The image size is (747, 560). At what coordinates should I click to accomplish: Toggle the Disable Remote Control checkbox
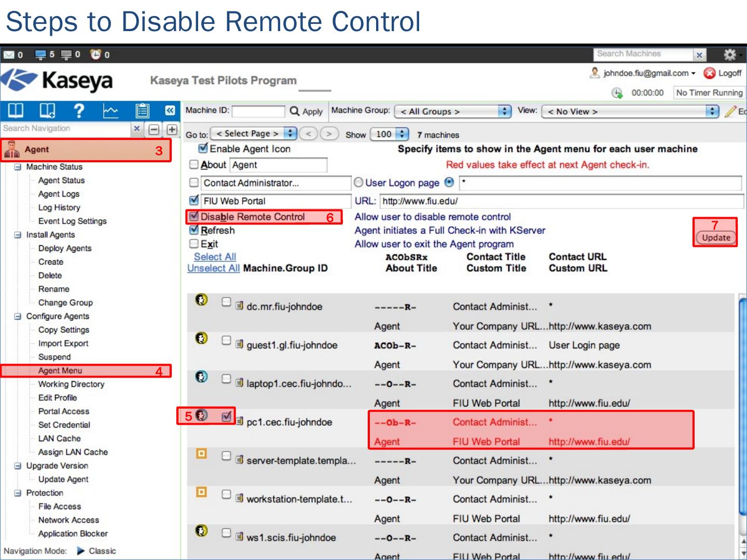point(194,217)
